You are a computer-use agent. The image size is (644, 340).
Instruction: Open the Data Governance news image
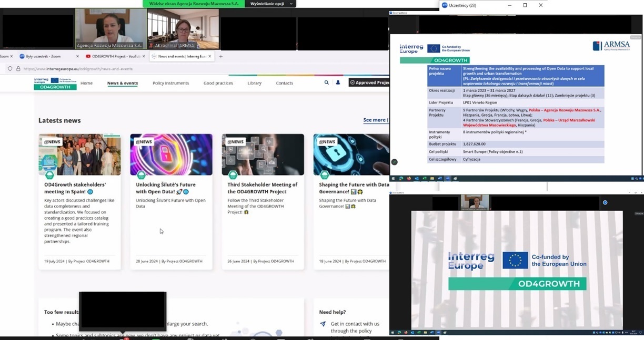coord(351,154)
